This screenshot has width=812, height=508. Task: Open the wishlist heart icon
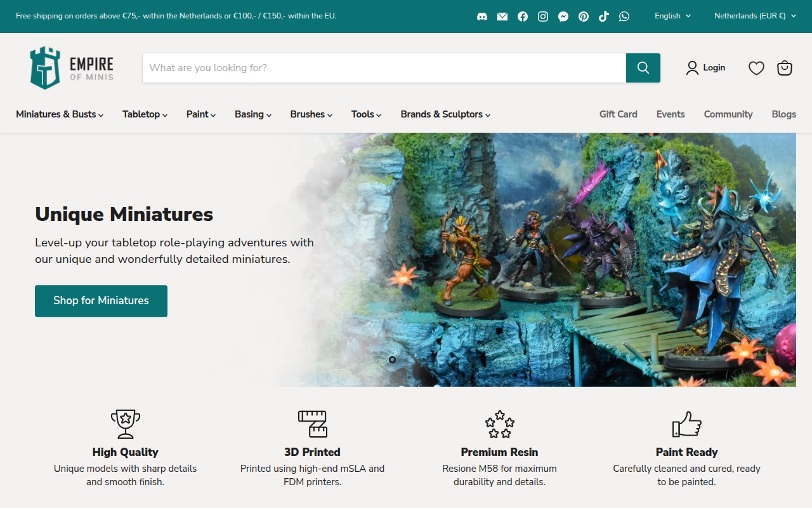[x=756, y=68]
